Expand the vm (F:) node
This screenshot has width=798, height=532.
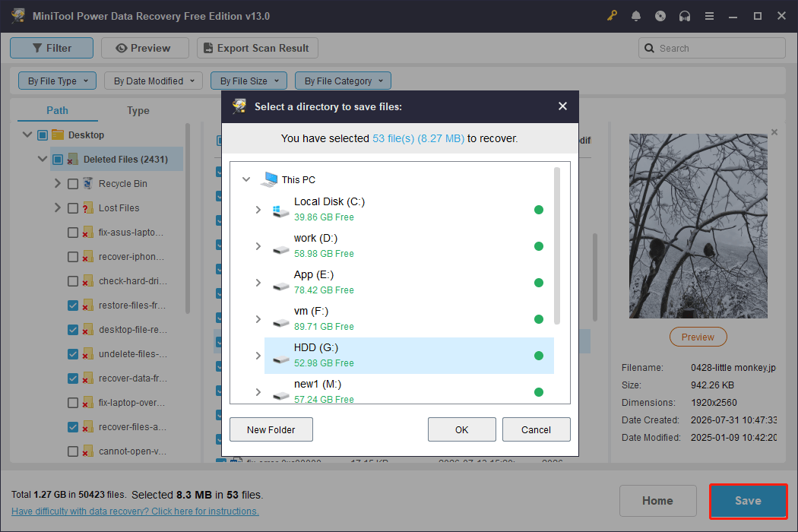click(258, 319)
